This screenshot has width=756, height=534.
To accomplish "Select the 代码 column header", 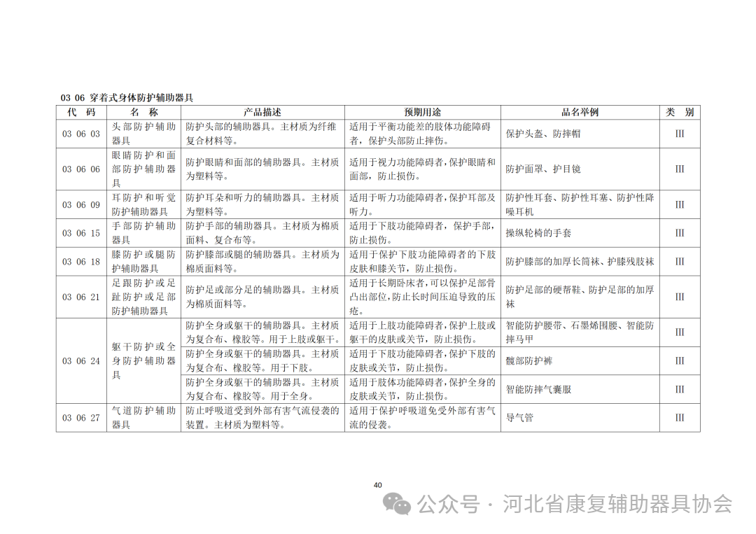I will click(80, 112).
